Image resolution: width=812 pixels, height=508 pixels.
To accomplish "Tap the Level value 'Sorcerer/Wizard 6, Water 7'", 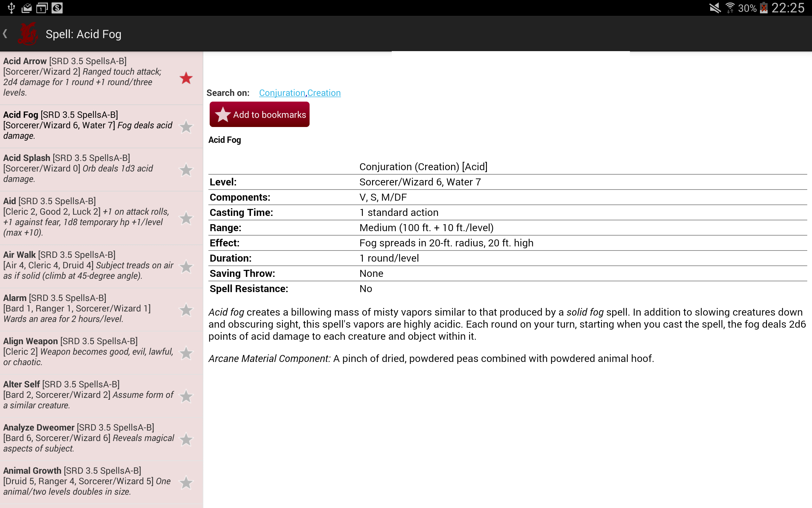I will (420, 182).
